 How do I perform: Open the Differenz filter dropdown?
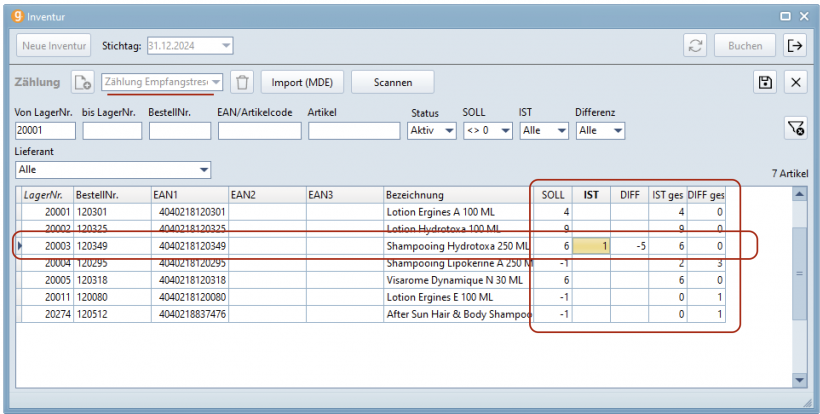617,130
